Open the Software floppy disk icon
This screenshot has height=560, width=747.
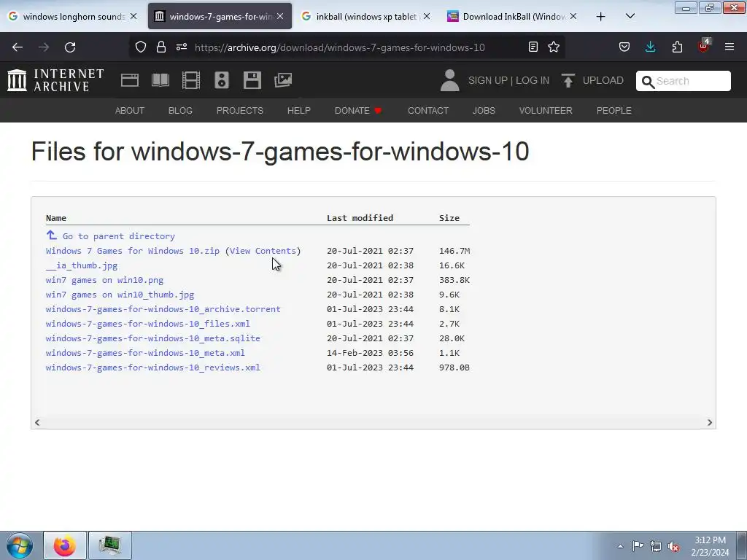252,80
